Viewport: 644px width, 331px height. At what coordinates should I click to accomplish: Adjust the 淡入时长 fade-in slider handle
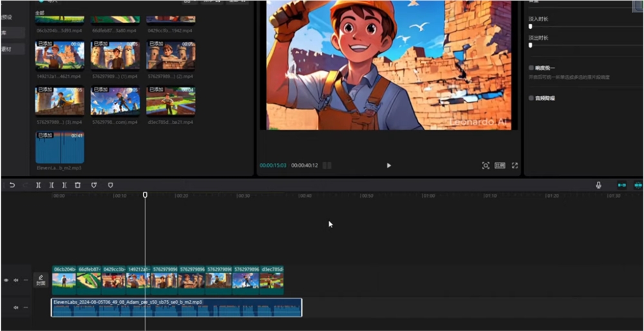click(x=530, y=26)
